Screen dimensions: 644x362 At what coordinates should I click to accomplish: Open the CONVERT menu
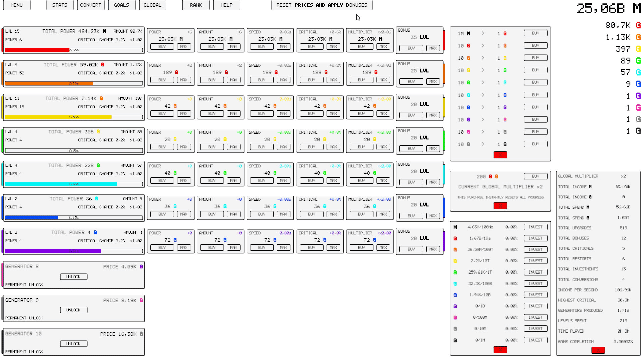pos(91,5)
